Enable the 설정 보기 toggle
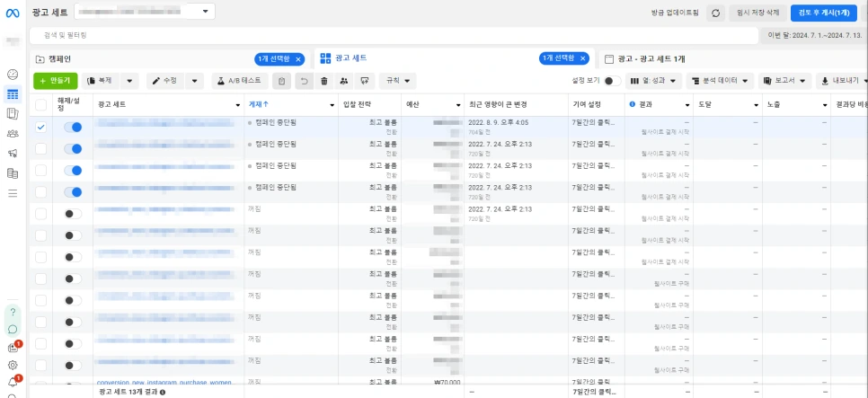The height and width of the screenshot is (398, 868). (x=612, y=81)
